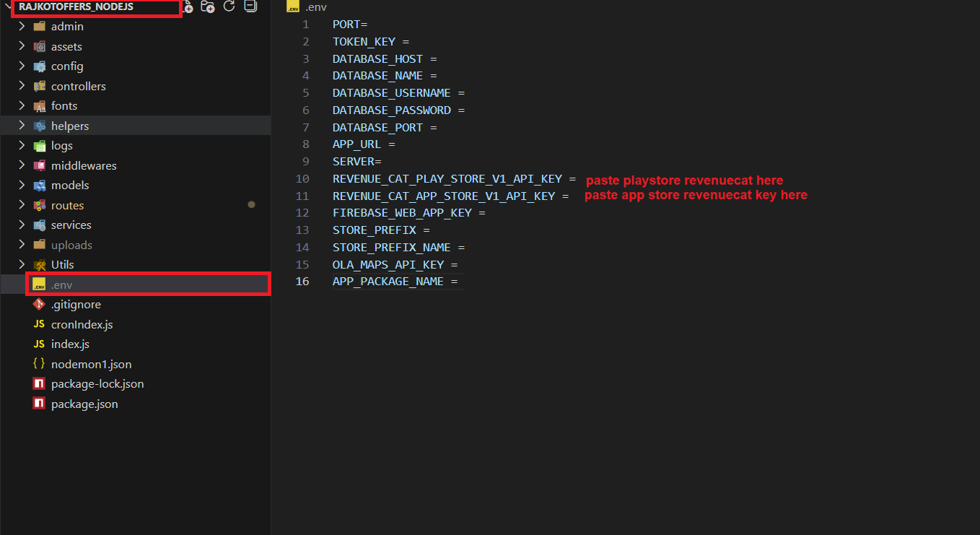Screen dimensions: 980x535
Task: Click the models folder icon
Action: [x=40, y=186]
